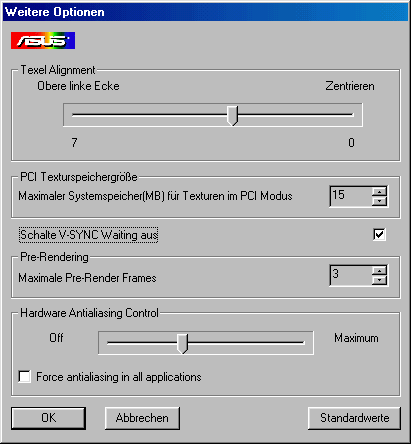Click the Hardware Antialiasing slider thumb
This screenshot has height=444, width=411.
182,344
